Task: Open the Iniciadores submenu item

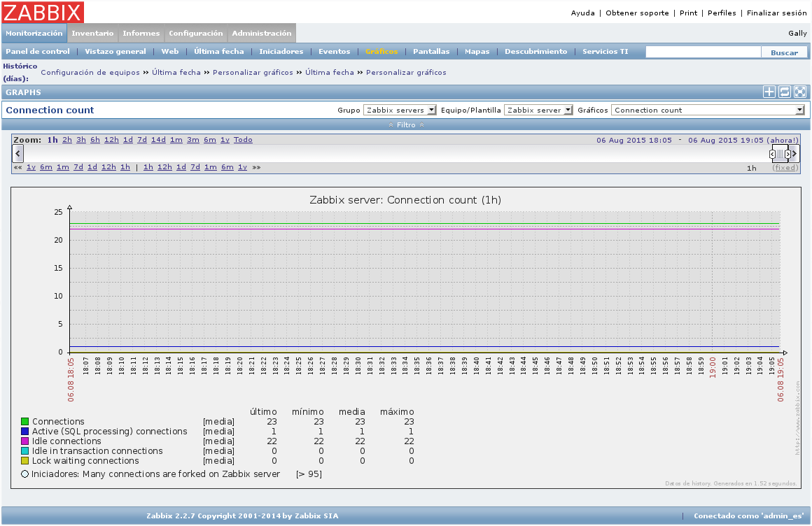Action: (281, 51)
